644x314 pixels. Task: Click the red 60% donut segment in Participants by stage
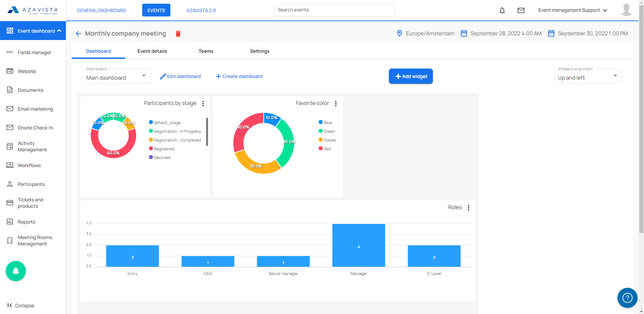(113, 153)
